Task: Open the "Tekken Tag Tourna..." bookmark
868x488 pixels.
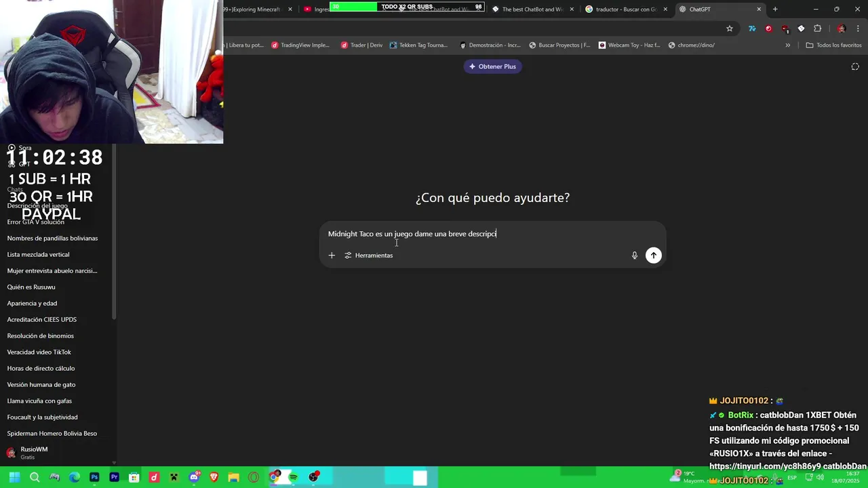Action: pyautogui.click(x=418, y=45)
